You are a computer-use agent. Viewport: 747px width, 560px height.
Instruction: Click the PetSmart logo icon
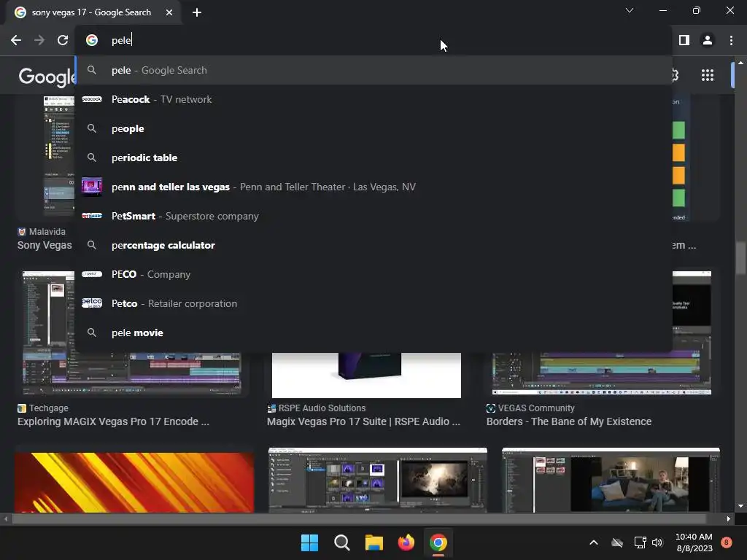pos(92,216)
